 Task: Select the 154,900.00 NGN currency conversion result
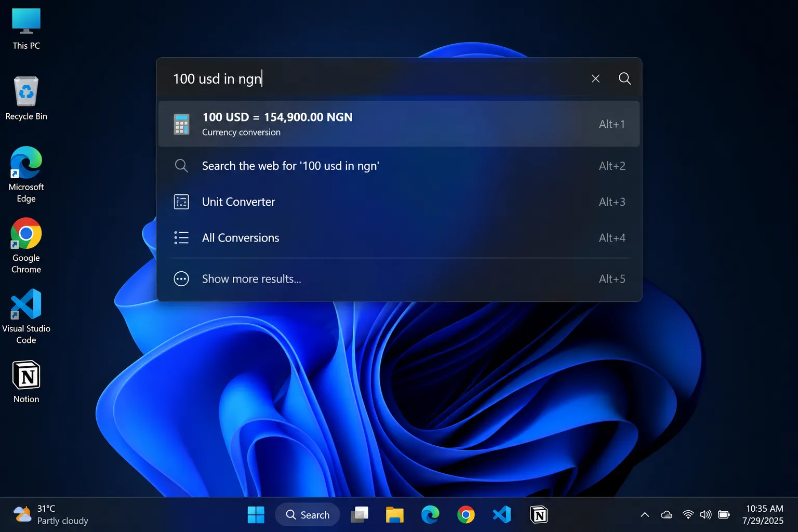[x=399, y=124]
